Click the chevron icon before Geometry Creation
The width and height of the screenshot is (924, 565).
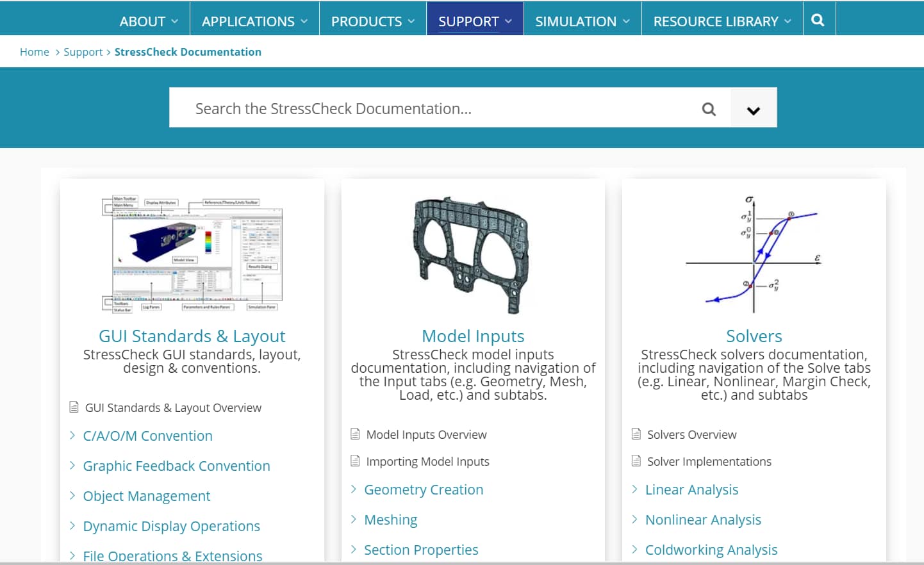coord(353,489)
